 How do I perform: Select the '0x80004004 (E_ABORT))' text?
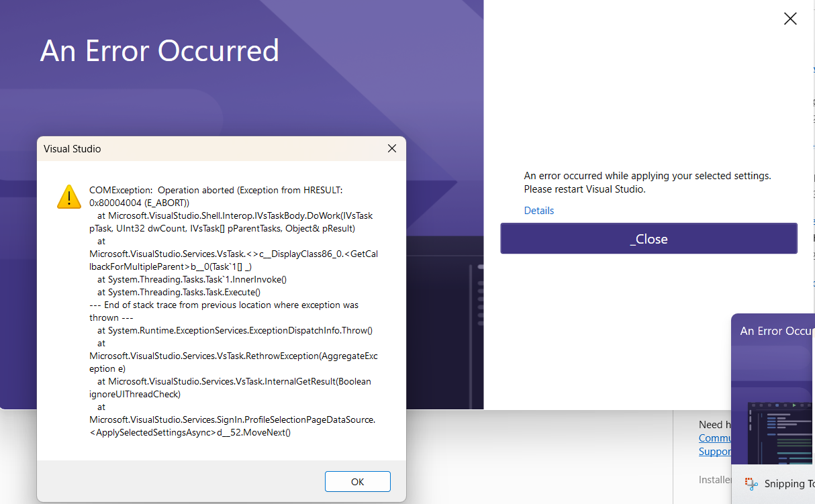[140, 203]
